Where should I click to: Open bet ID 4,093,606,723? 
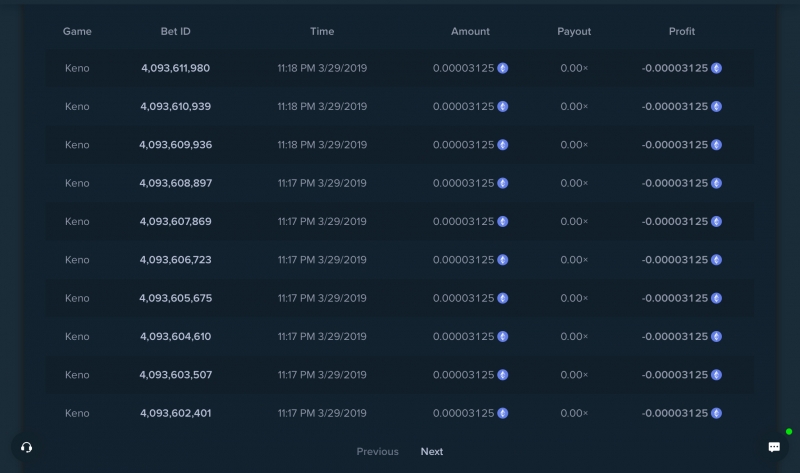pyautogui.click(x=176, y=260)
